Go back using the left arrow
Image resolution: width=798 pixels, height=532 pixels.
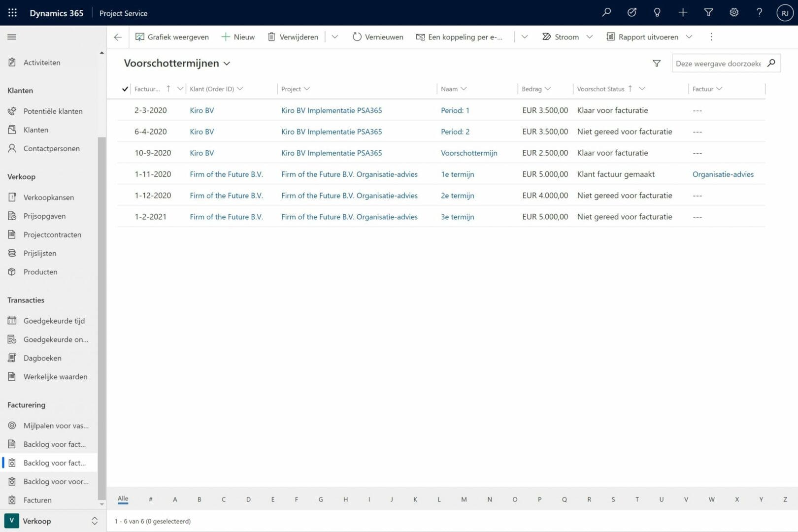tap(118, 37)
